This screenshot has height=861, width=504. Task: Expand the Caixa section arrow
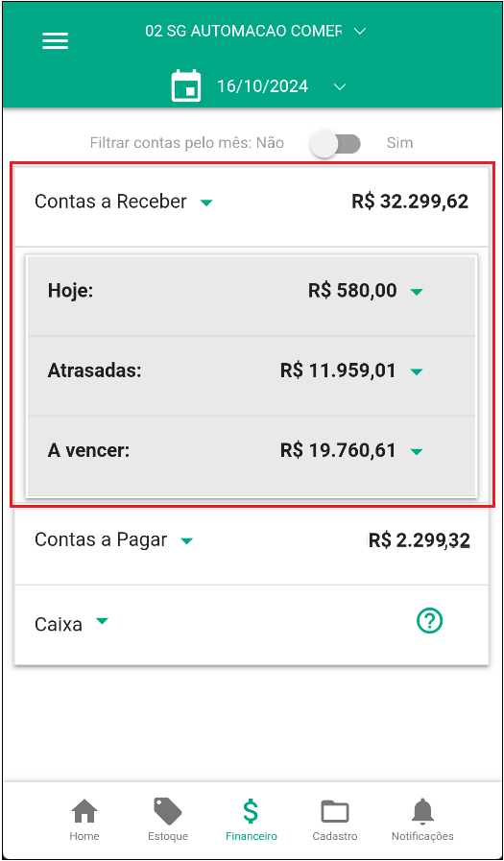[102, 621]
